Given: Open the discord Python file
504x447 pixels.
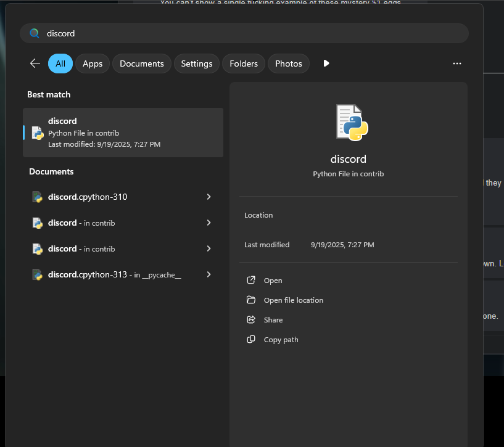Looking at the screenshot, I should (273, 281).
